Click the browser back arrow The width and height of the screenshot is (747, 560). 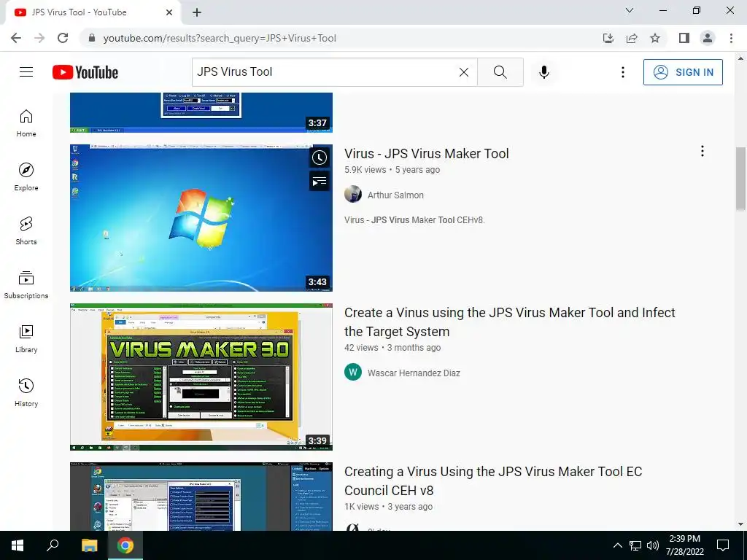16,38
